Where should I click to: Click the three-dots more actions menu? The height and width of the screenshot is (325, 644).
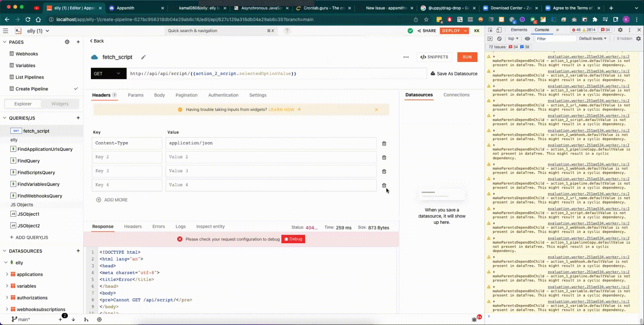click(406, 57)
